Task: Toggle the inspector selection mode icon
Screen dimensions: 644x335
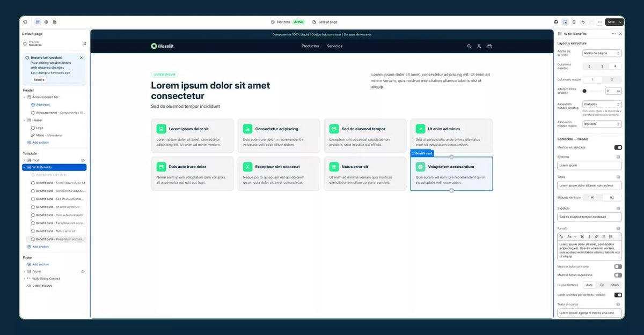Action: coord(565,22)
